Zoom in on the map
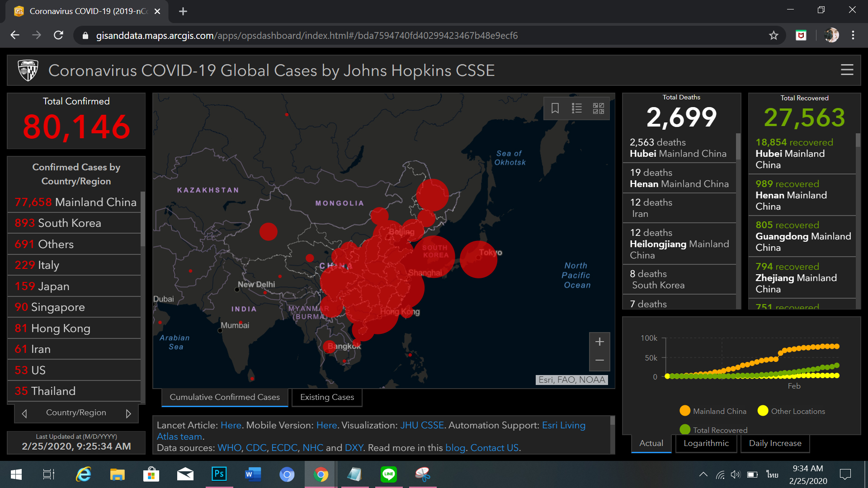 point(599,342)
